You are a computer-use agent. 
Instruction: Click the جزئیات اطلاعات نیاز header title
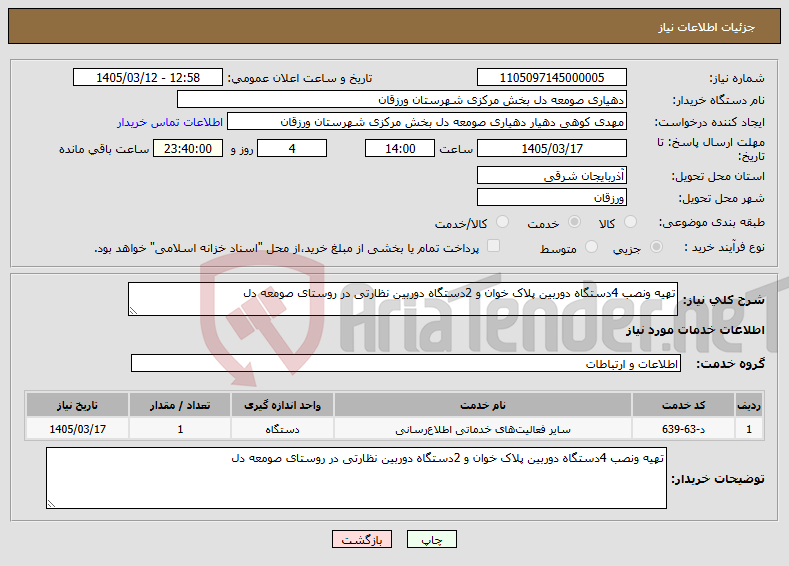[706, 27]
